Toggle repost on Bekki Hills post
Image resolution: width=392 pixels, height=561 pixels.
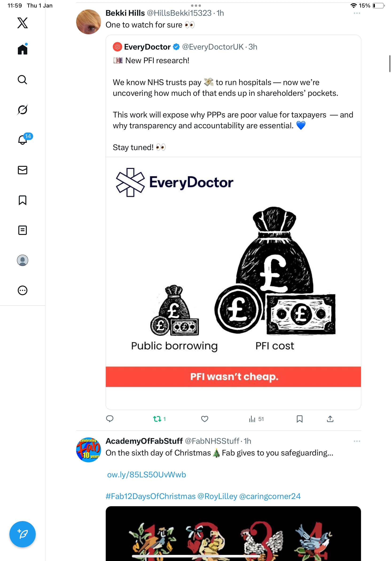click(159, 419)
